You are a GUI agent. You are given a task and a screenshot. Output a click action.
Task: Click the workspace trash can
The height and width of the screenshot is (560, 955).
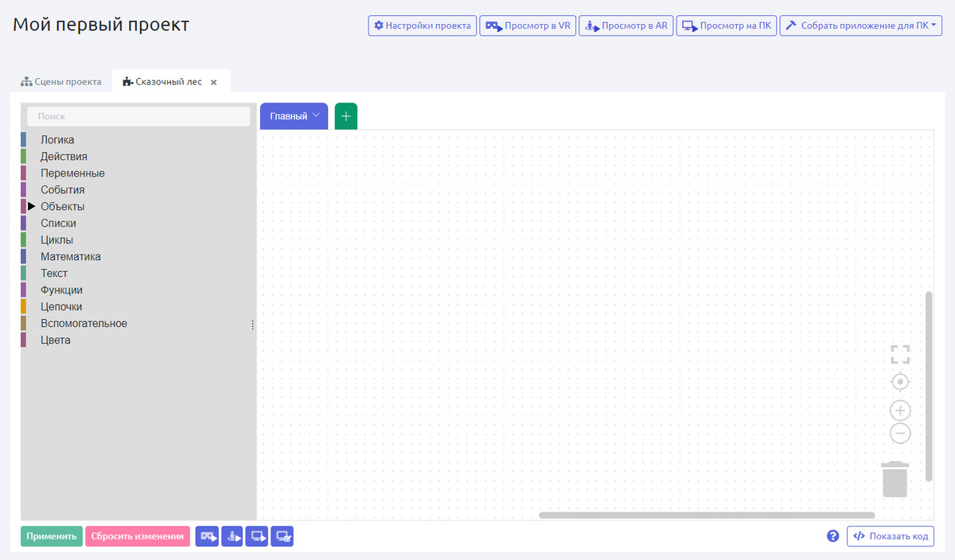pyautogui.click(x=895, y=479)
